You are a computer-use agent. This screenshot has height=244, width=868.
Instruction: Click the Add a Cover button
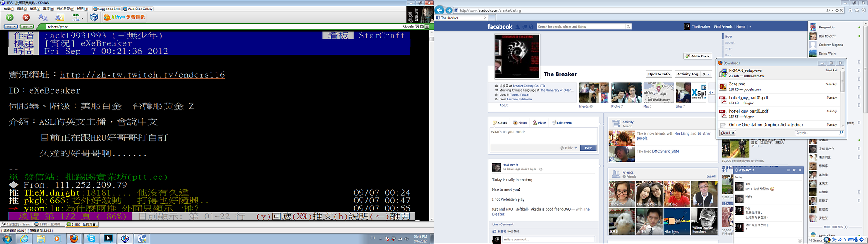tap(698, 56)
